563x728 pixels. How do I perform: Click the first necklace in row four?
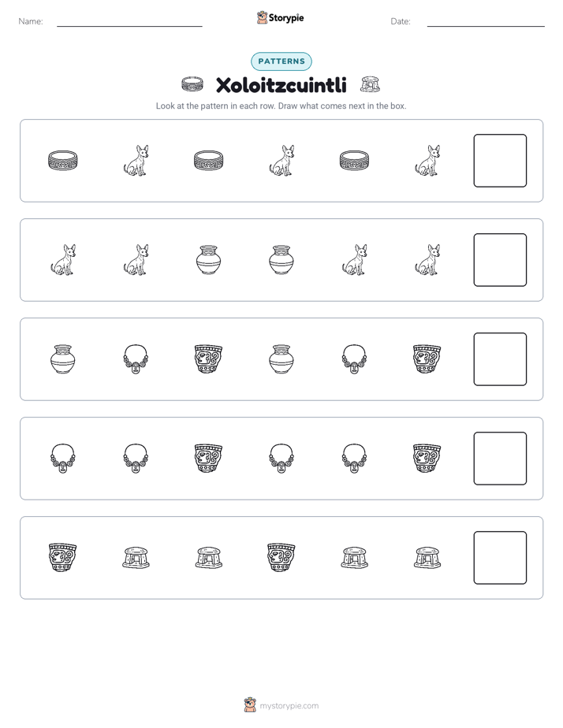pyautogui.click(x=63, y=459)
